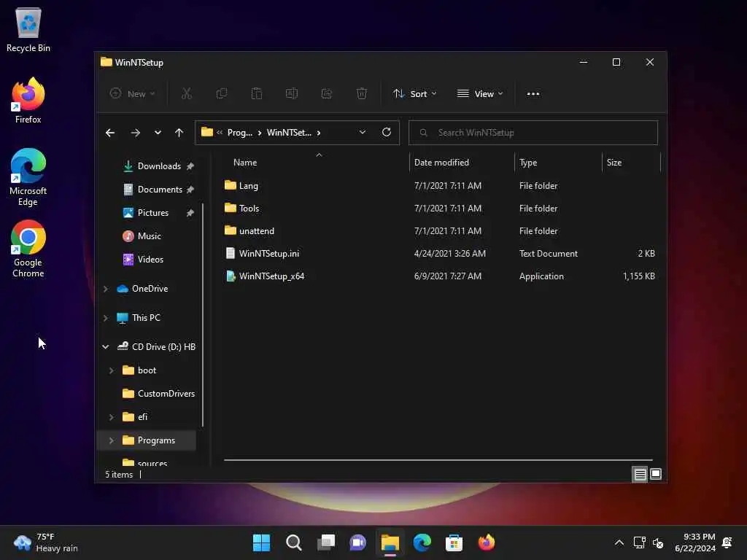
Task: Go up one folder level
Action: (179, 133)
